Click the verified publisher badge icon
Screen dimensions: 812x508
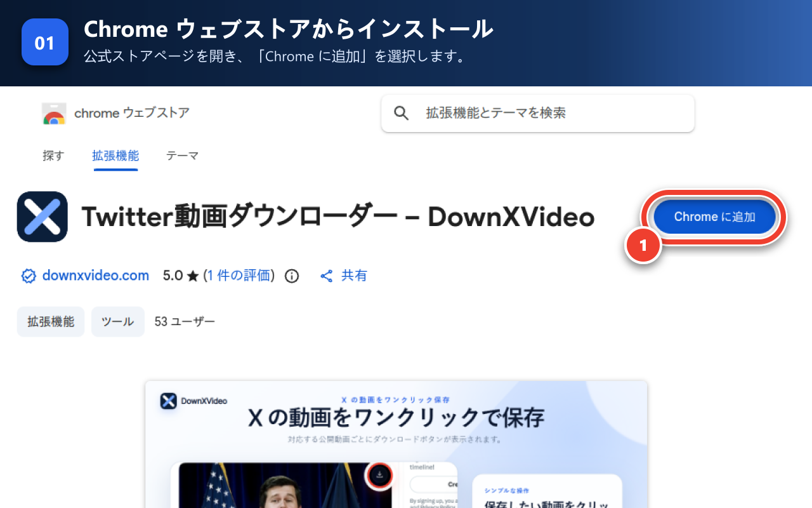[29, 276]
